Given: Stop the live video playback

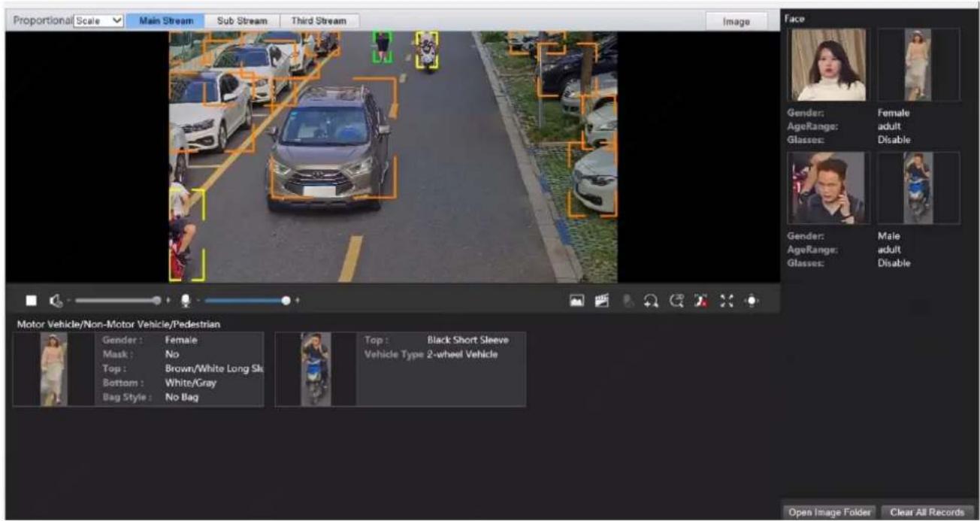Looking at the screenshot, I should click(32, 300).
